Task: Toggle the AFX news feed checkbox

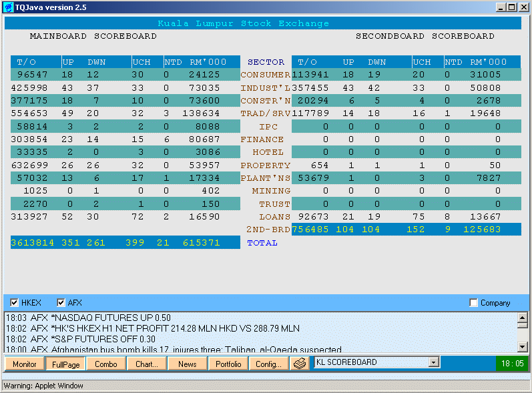Action: pyautogui.click(x=61, y=303)
